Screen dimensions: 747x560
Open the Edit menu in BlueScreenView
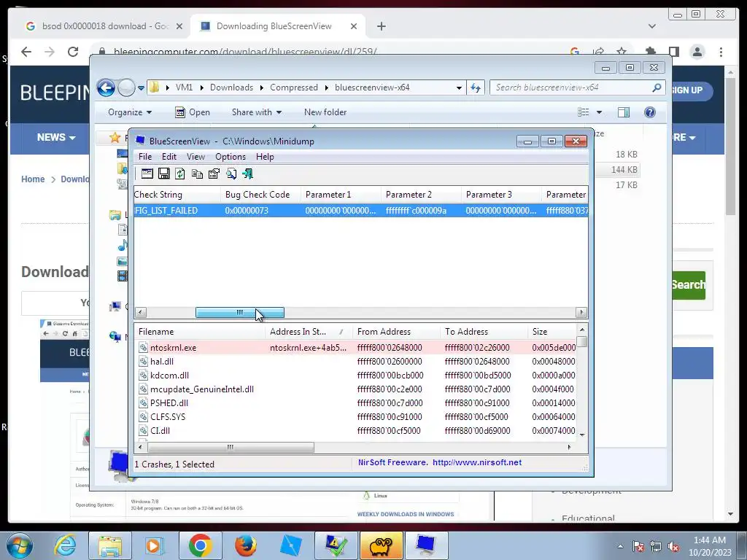(x=169, y=157)
